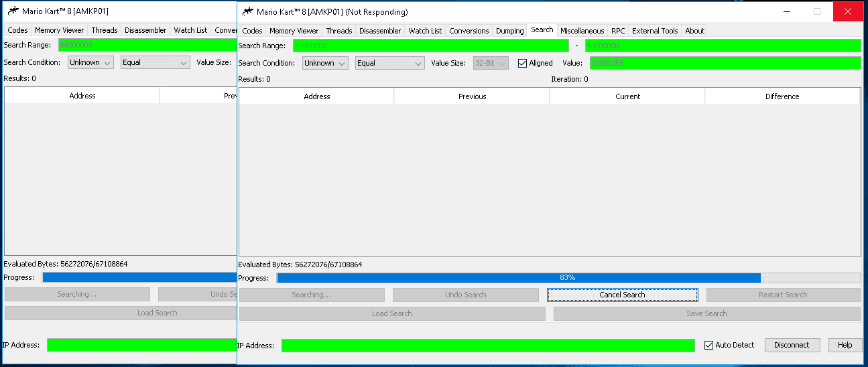Click the app icon in front window title bar
868x367 pixels.
point(247,11)
